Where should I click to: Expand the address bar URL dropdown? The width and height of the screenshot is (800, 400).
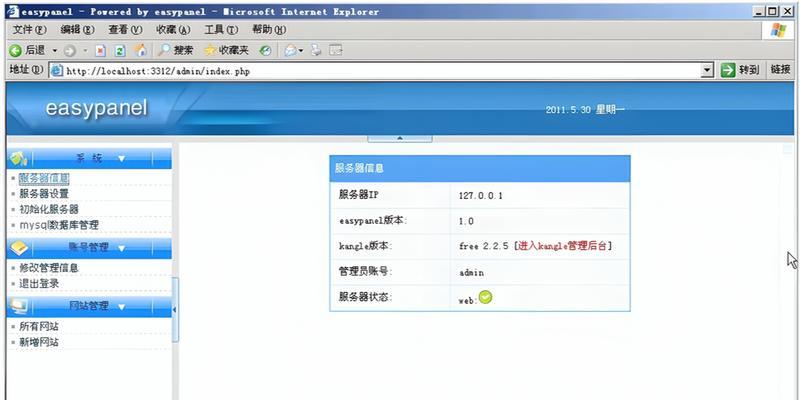(x=707, y=70)
